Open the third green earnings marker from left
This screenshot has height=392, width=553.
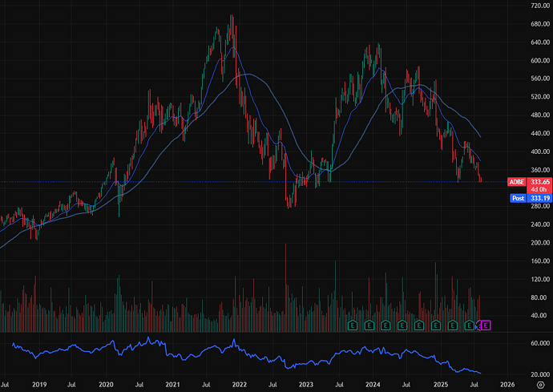point(385,325)
